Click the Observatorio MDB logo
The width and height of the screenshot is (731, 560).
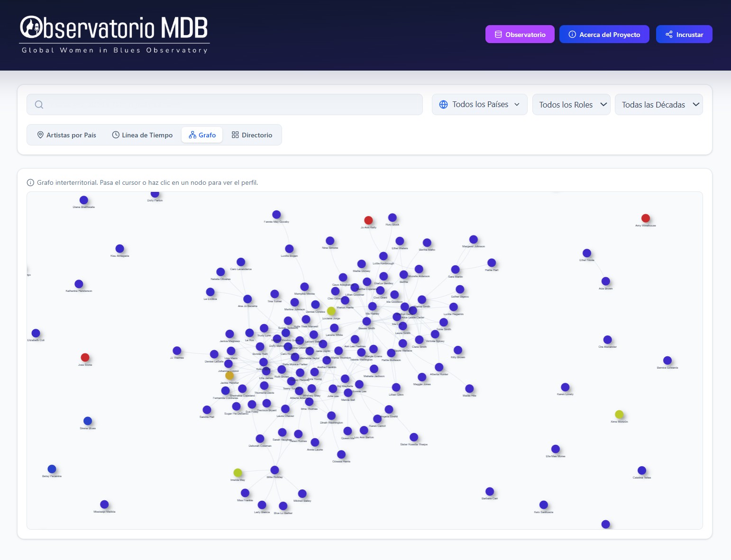[114, 35]
